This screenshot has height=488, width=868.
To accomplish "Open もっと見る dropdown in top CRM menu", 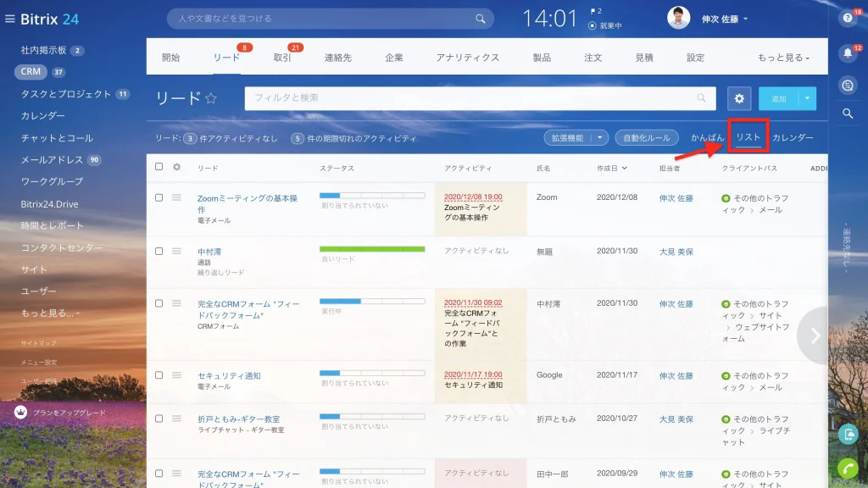I will pos(783,58).
